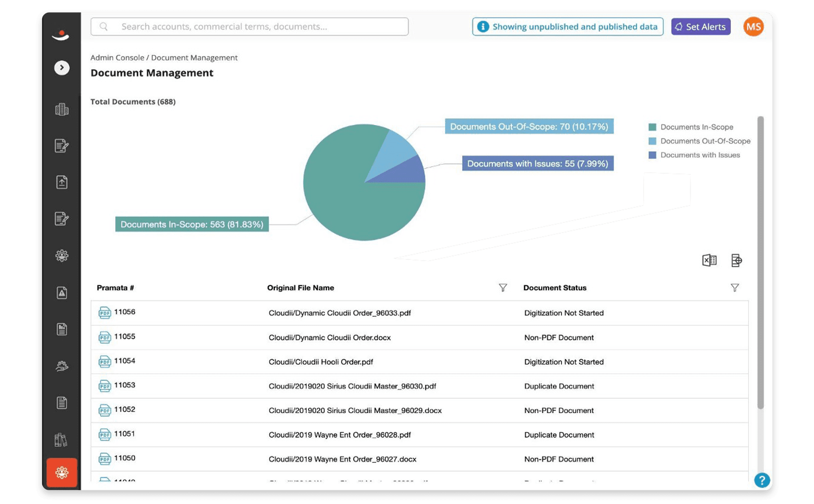Viewport: 814px width, 504px height.
Task: Open the column customization icon above the table
Action: tap(737, 261)
